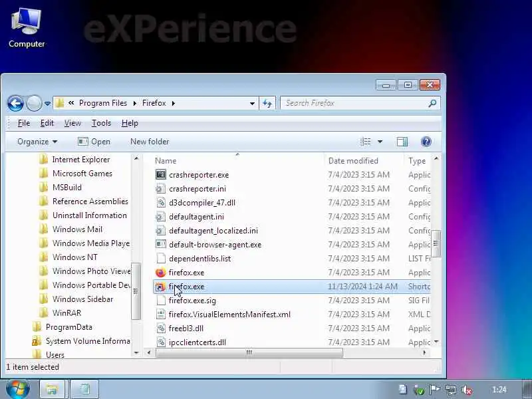This screenshot has width=532, height=399.
Task: Open the Computer desktop icon
Action: coord(27,28)
